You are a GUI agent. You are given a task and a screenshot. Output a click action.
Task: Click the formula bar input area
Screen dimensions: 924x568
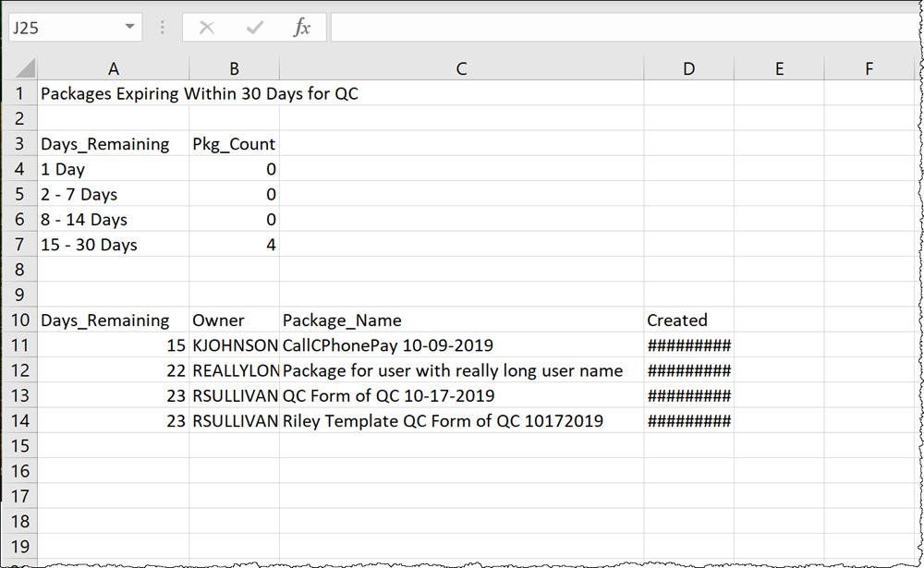pyautogui.click(x=625, y=28)
